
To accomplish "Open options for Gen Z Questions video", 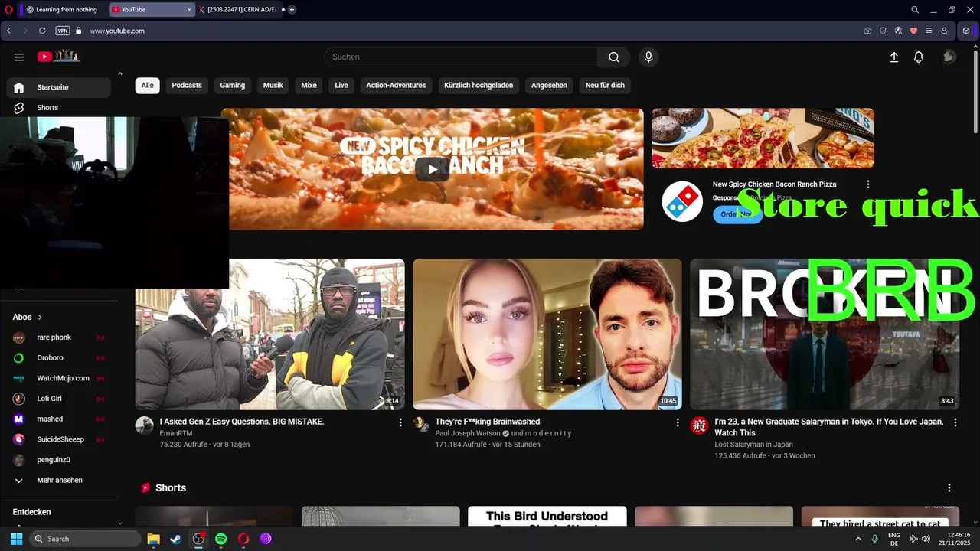I will [x=400, y=422].
